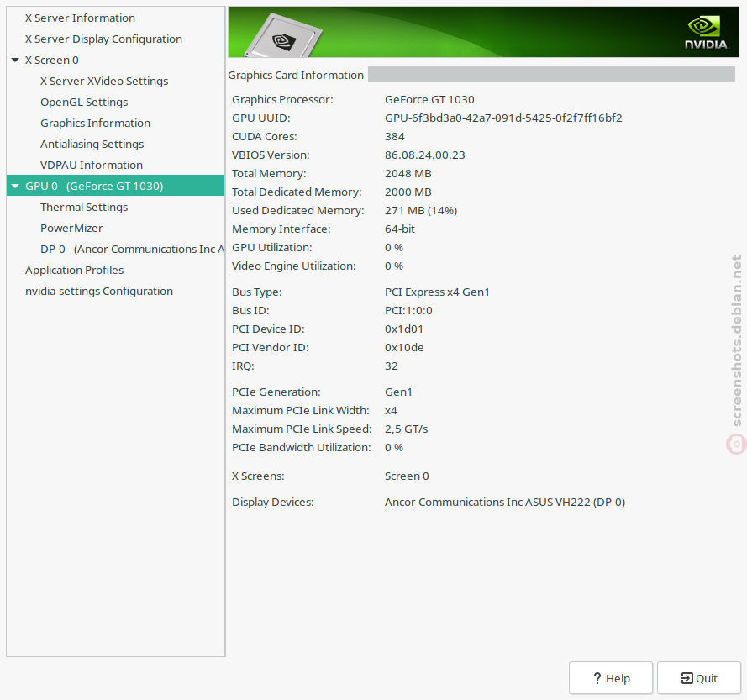
Task: Select X Server Display Configuration
Action: (103, 39)
